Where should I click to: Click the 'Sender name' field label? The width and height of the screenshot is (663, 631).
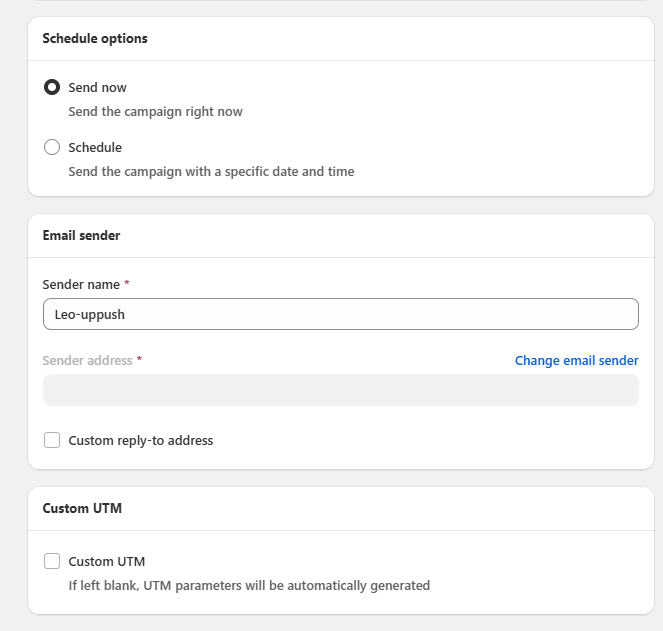[x=82, y=285]
